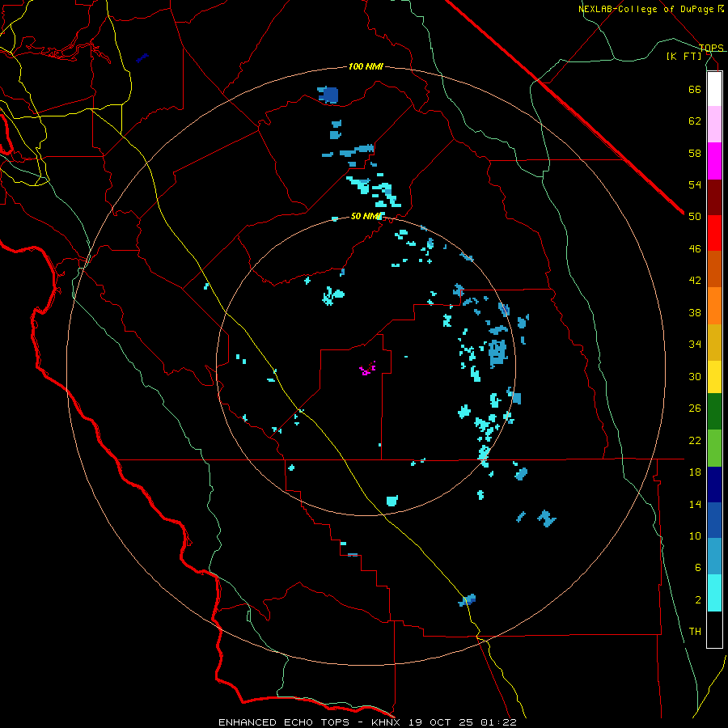The width and height of the screenshot is (728, 728).
Task: Click the large blue echo just under the 100 NMI ring top
Action: (x=328, y=95)
